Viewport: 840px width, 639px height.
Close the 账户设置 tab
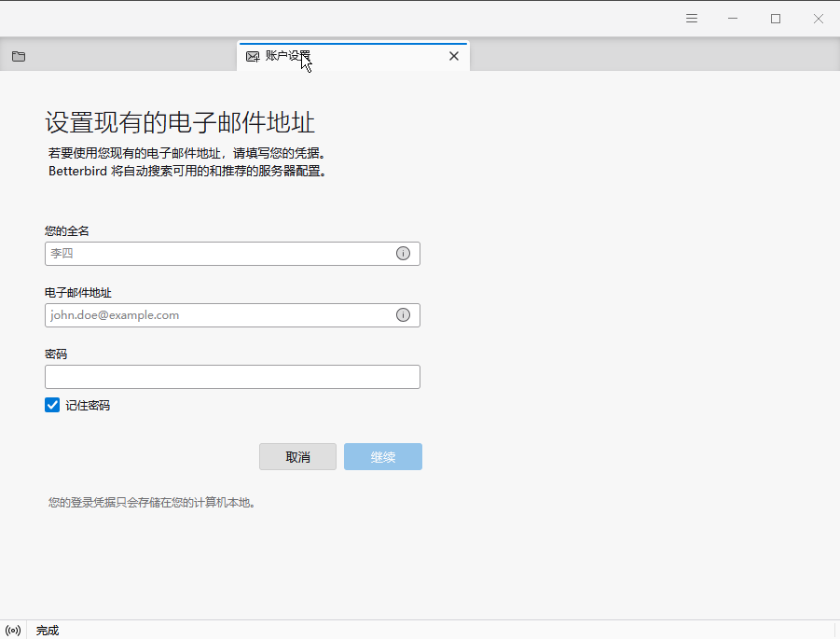pos(454,56)
